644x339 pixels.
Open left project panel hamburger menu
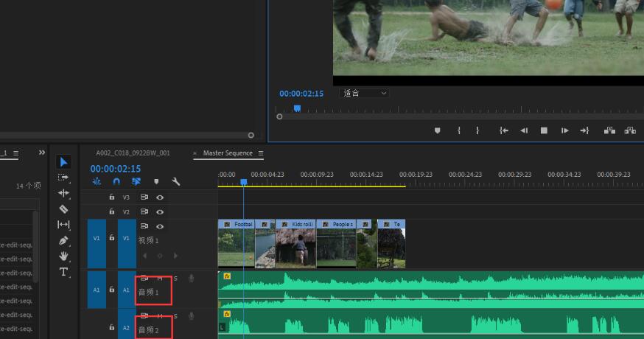point(15,153)
